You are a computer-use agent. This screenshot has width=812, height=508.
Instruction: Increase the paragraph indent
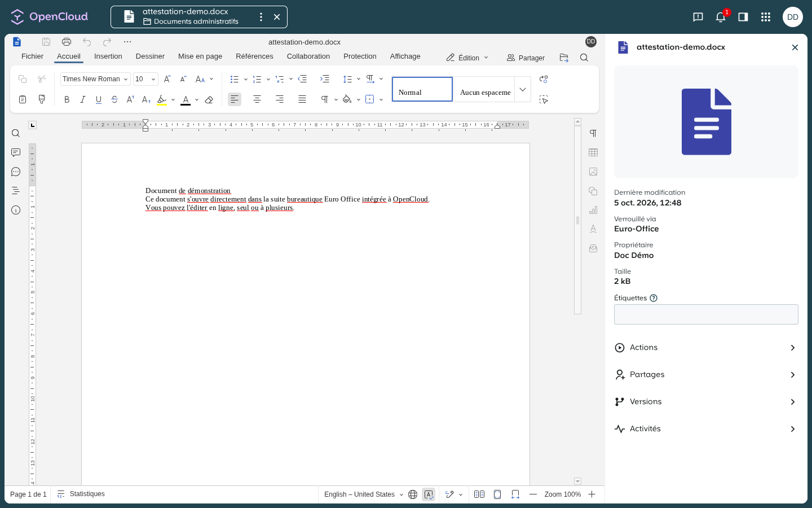(325, 79)
